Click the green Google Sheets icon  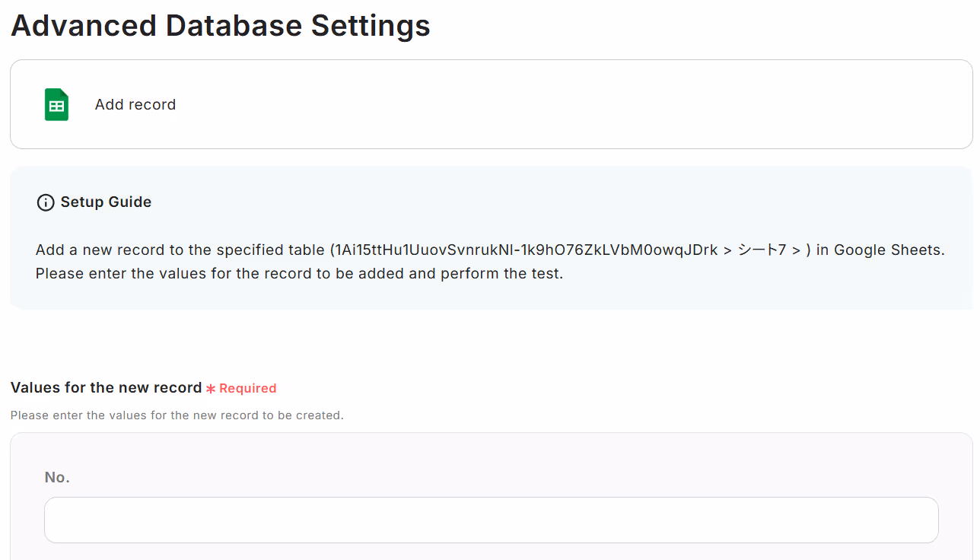56,105
